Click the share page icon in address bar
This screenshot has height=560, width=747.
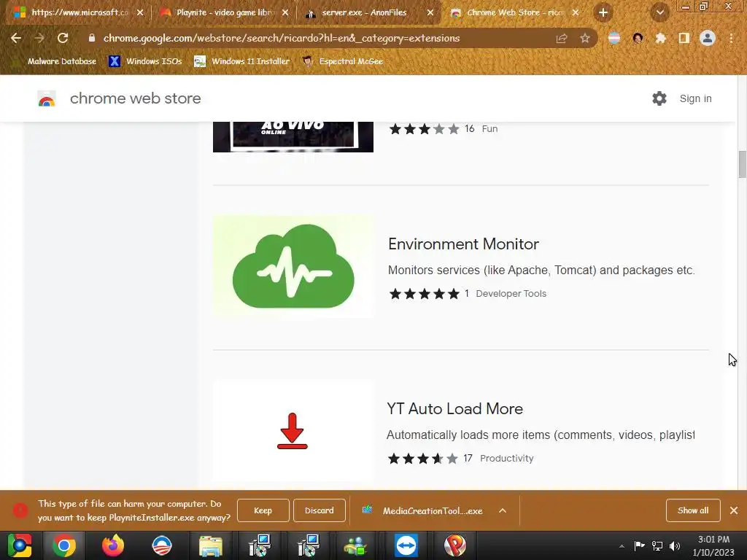tap(562, 38)
